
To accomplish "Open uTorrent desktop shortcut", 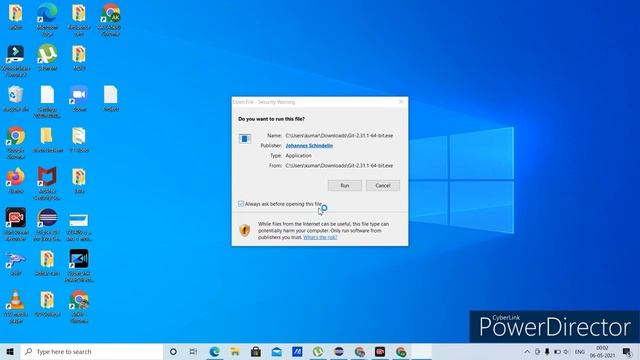I will pos(47,58).
